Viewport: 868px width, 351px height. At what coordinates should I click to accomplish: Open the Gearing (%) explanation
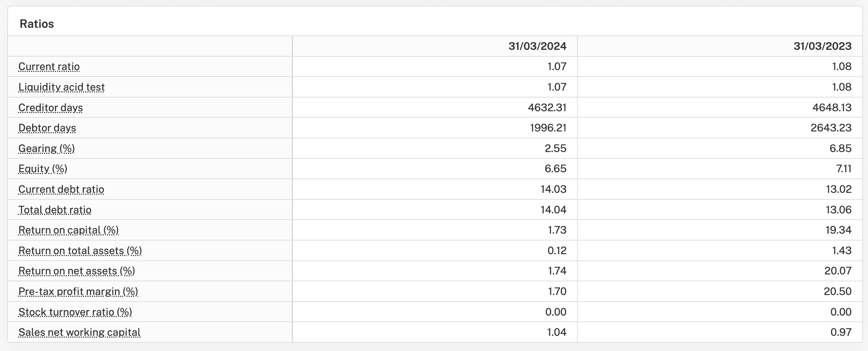click(x=47, y=148)
